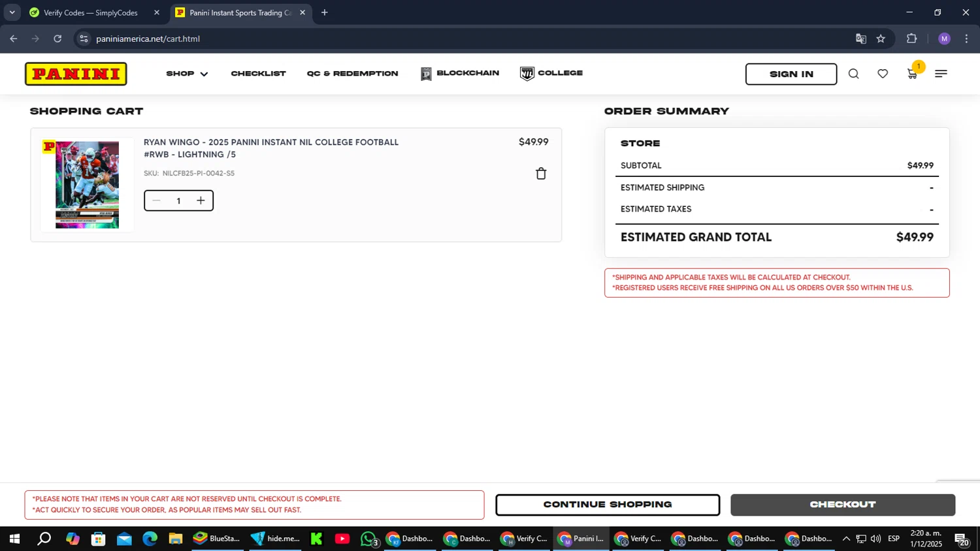
Task: Open Chrome three-dot menu
Action: point(966,39)
